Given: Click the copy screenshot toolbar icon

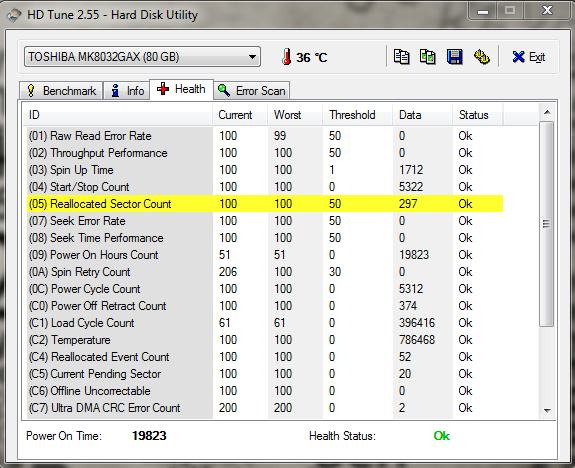Looking at the screenshot, I should 428,57.
